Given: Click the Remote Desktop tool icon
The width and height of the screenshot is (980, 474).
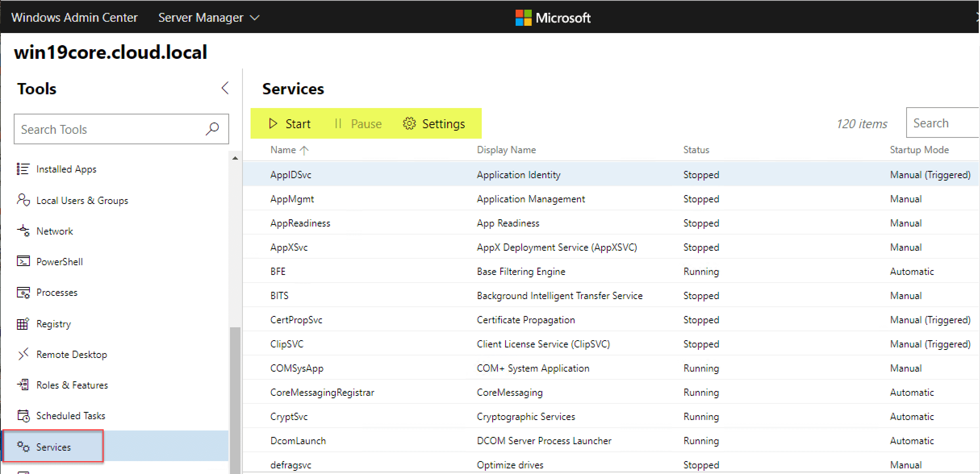Looking at the screenshot, I should pos(23,354).
